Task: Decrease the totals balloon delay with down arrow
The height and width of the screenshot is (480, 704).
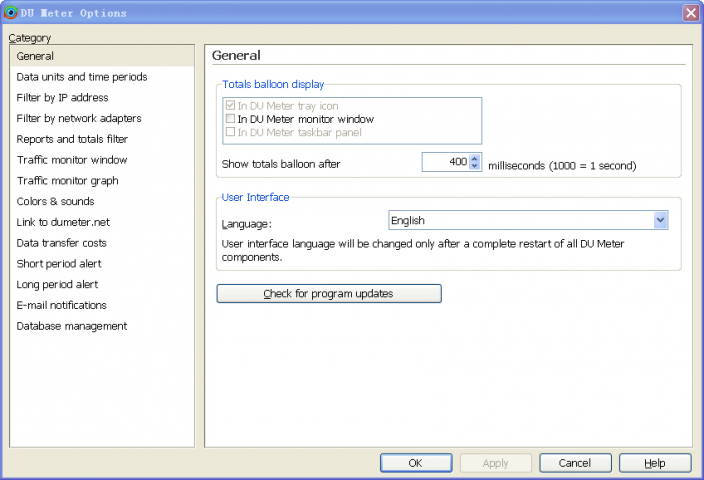Action: click(x=475, y=166)
